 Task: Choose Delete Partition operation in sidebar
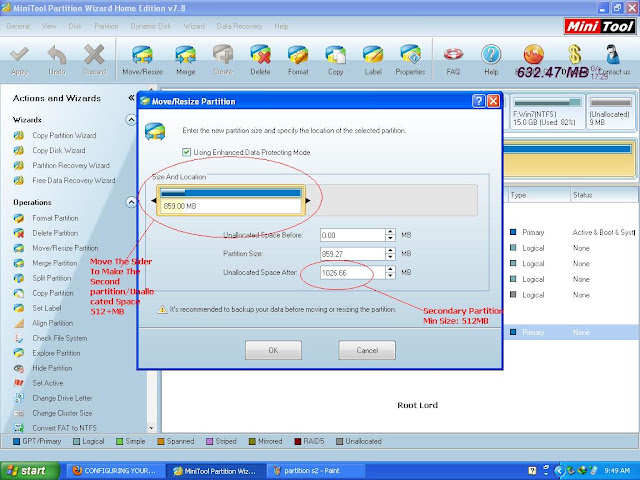pos(55,233)
